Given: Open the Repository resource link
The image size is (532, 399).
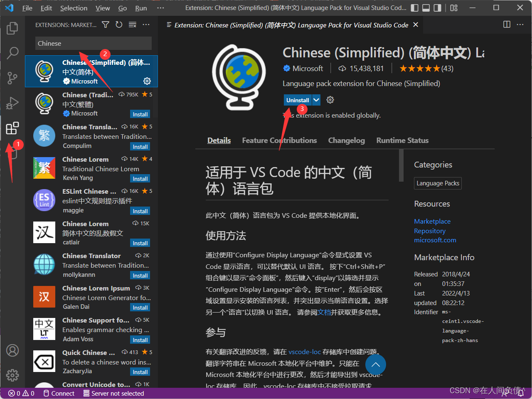Looking at the screenshot, I should coord(430,231).
